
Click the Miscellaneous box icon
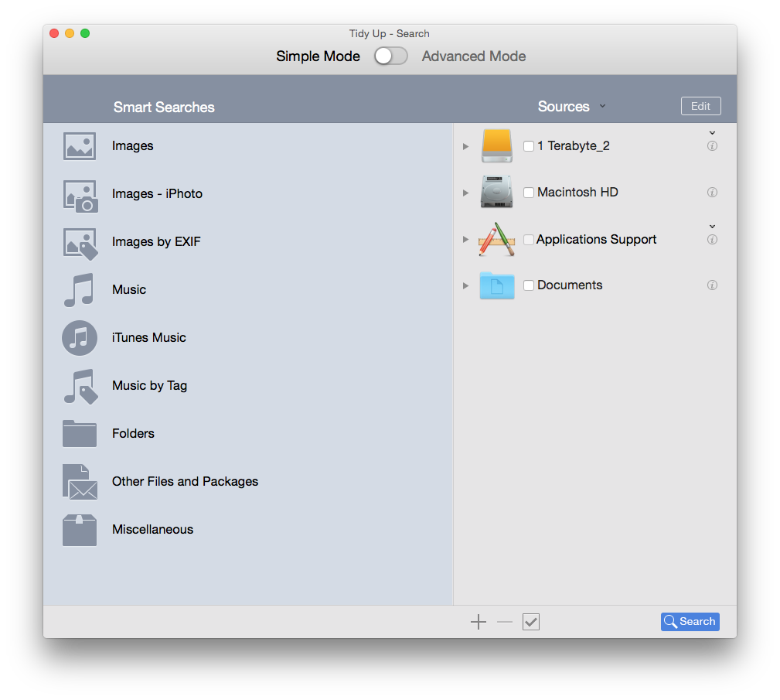(x=80, y=530)
